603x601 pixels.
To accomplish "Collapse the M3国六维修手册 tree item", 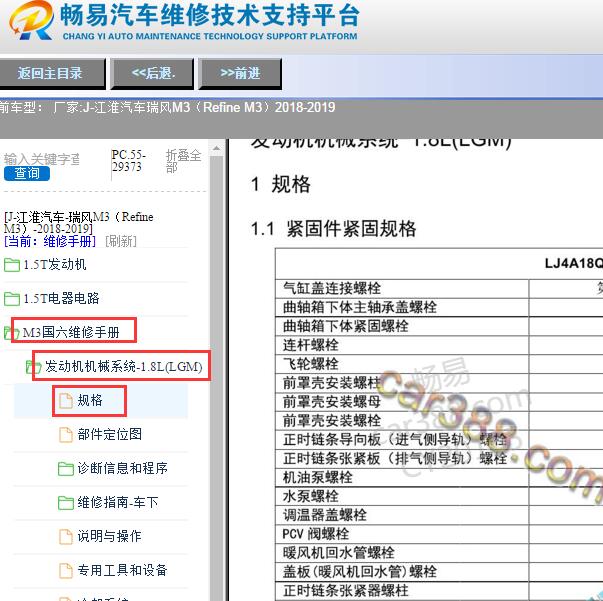I will click(x=71, y=332).
